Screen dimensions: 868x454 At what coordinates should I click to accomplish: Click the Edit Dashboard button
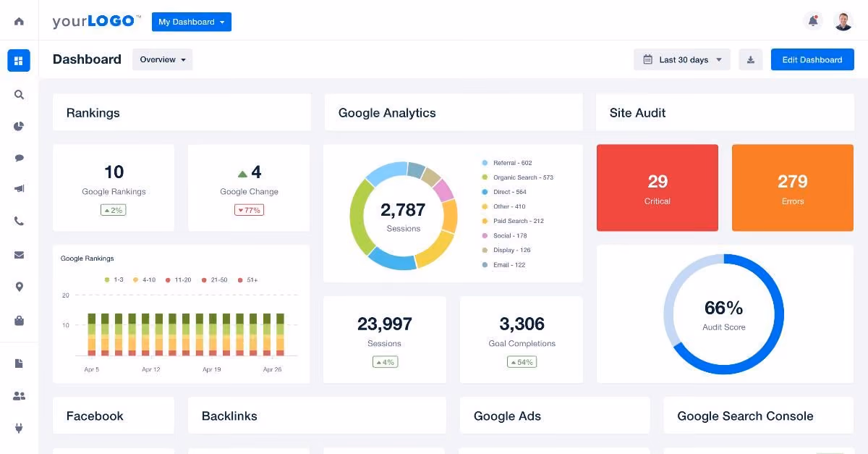(x=812, y=59)
